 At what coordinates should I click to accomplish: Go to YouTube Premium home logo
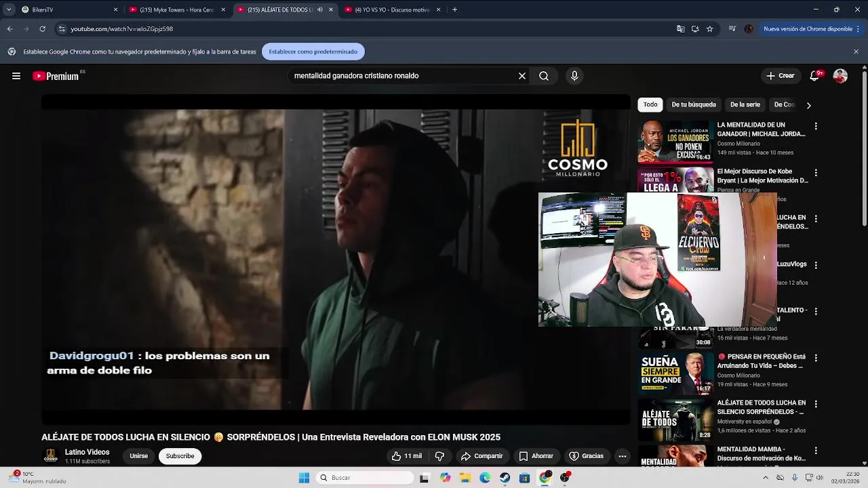pos(56,76)
